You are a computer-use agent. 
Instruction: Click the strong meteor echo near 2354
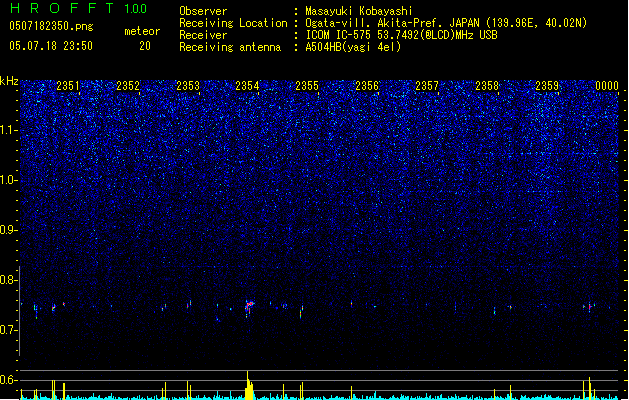pos(250,307)
